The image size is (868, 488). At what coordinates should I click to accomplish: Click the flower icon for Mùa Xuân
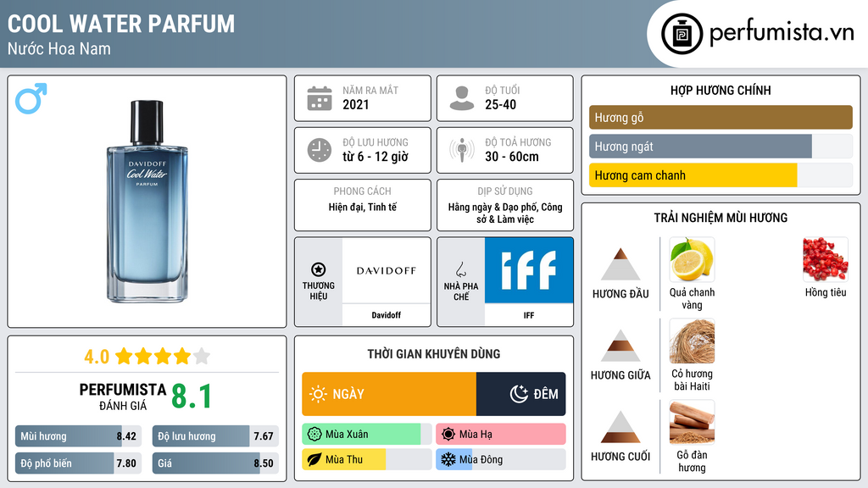(314, 435)
